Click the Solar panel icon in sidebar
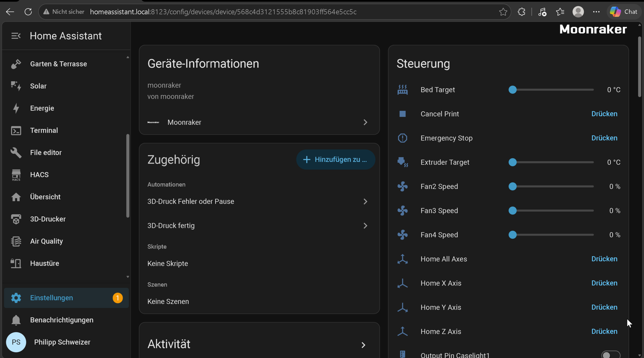 click(x=16, y=86)
